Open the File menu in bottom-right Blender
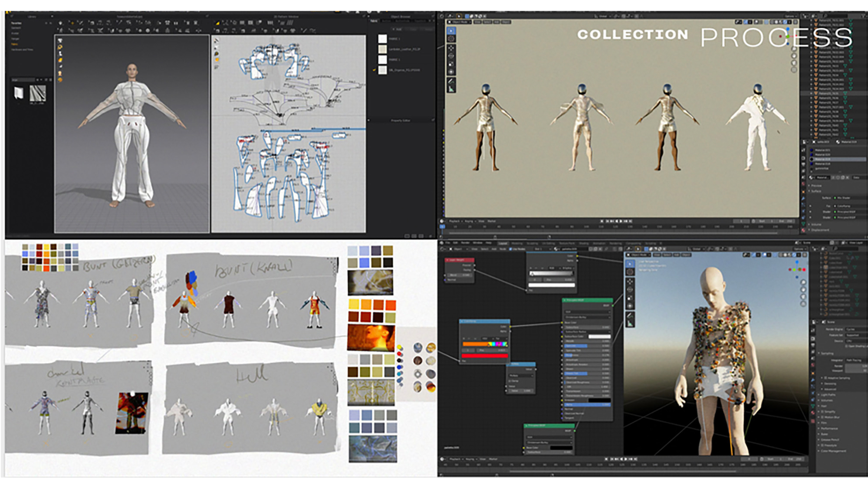 point(448,243)
